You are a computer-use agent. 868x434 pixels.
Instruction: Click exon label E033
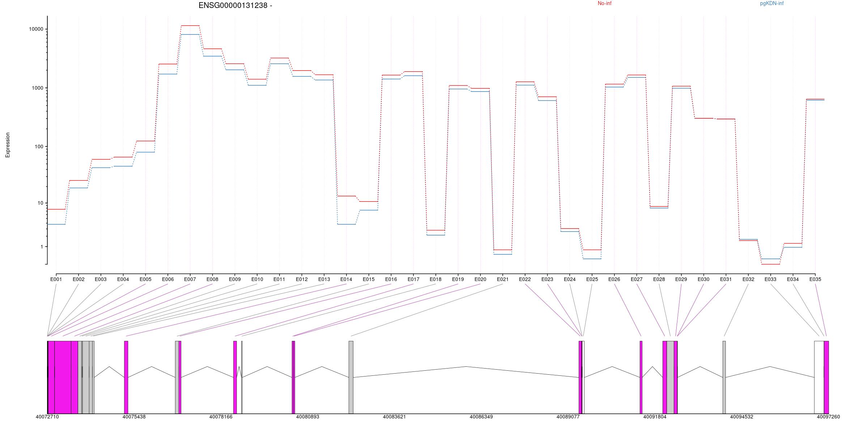pyautogui.click(x=770, y=279)
